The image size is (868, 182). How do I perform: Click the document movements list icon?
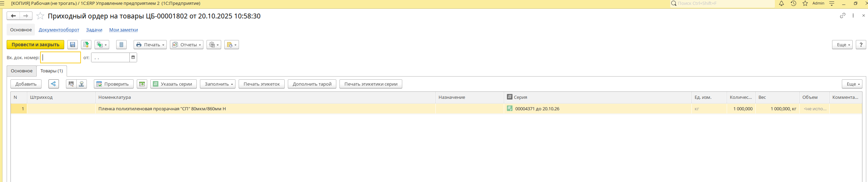pyautogui.click(x=121, y=45)
